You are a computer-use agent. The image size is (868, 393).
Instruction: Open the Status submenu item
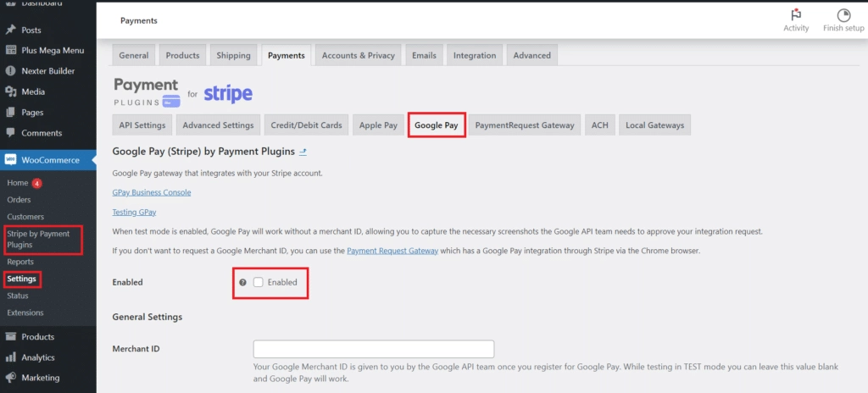[18, 296]
